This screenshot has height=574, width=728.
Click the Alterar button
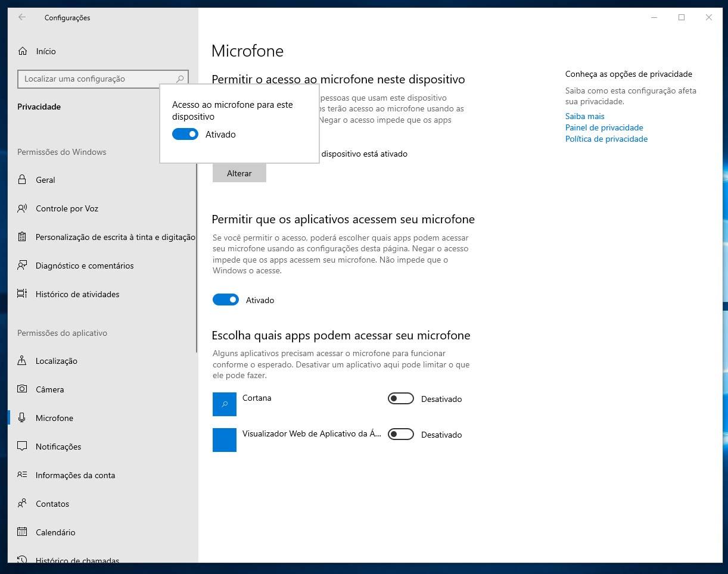pyautogui.click(x=239, y=173)
